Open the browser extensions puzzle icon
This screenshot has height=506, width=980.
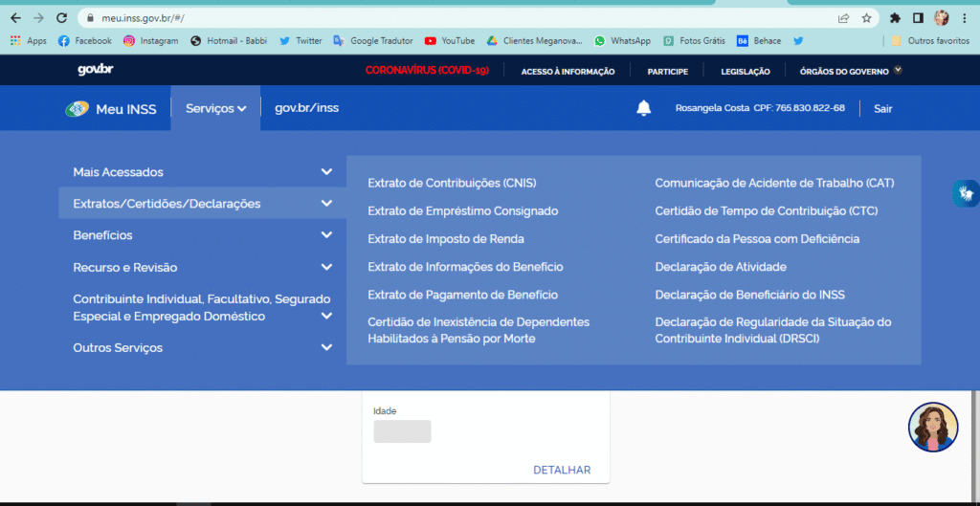[x=895, y=18]
